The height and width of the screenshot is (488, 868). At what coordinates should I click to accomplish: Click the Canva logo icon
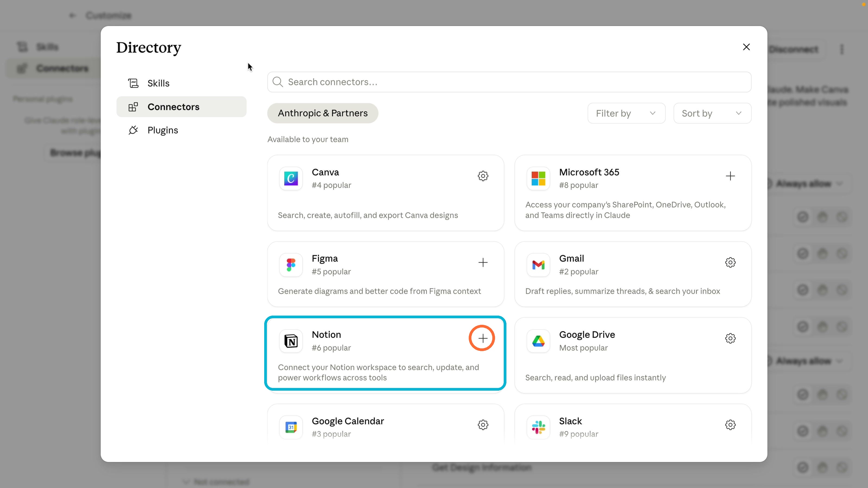(291, 178)
